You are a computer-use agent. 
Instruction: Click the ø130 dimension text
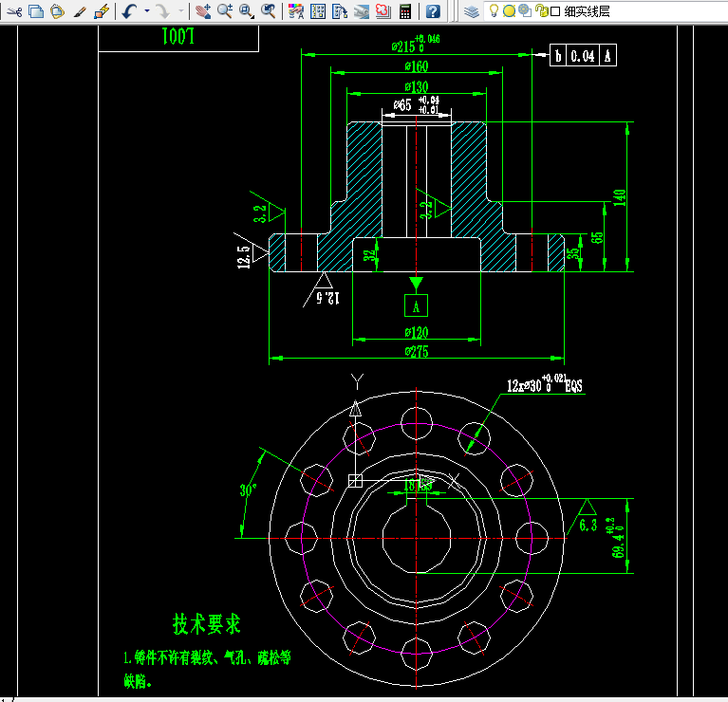click(x=417, y=86)
